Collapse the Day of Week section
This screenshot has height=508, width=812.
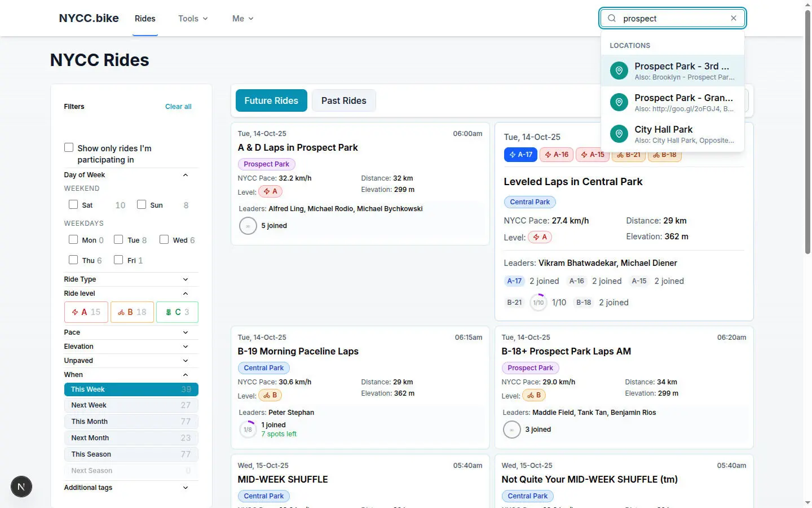[186, 175]
